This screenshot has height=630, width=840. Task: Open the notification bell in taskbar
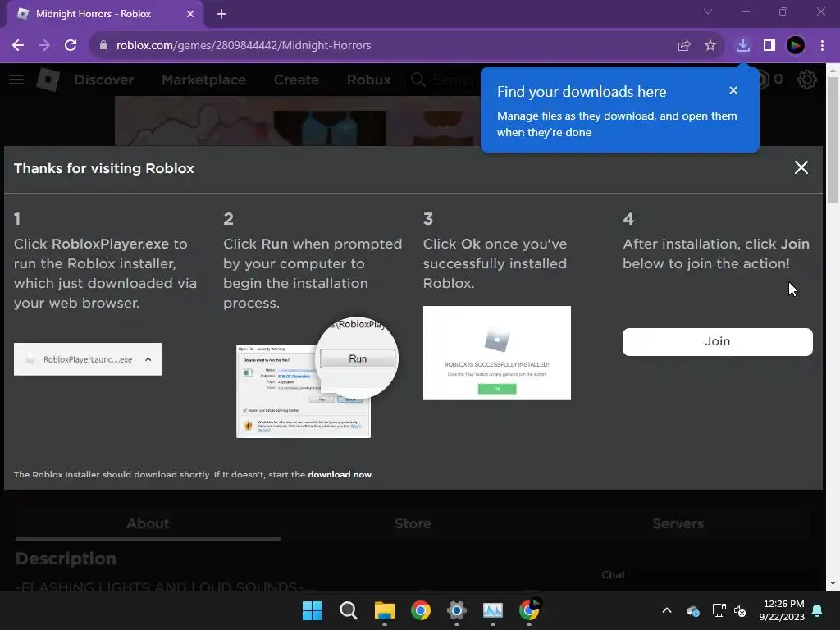(818, 610)
